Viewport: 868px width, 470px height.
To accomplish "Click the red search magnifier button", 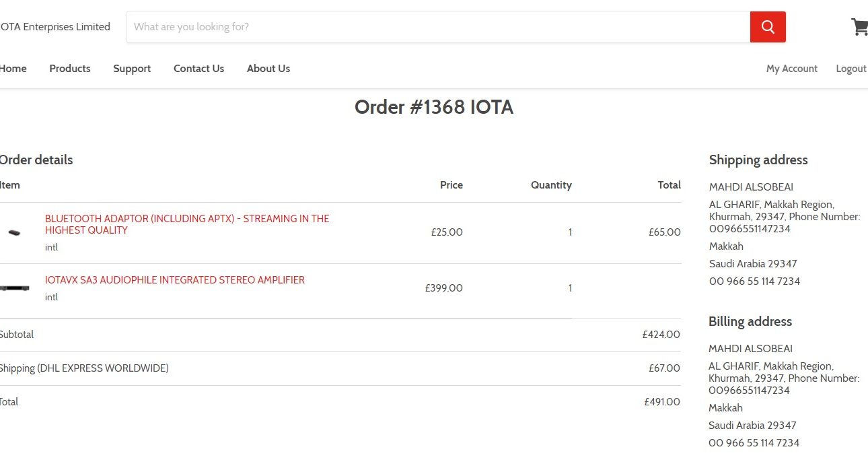I will 768,27.
